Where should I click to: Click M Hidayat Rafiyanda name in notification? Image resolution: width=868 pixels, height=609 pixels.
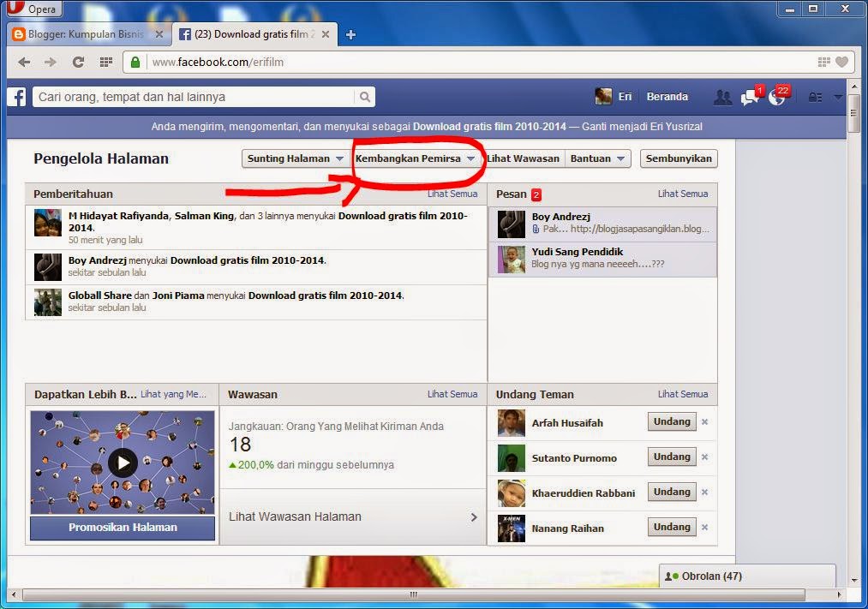(118, 216)
